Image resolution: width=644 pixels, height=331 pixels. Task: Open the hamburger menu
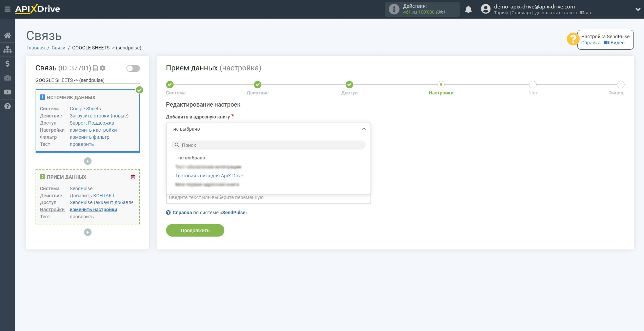(7, 9)
